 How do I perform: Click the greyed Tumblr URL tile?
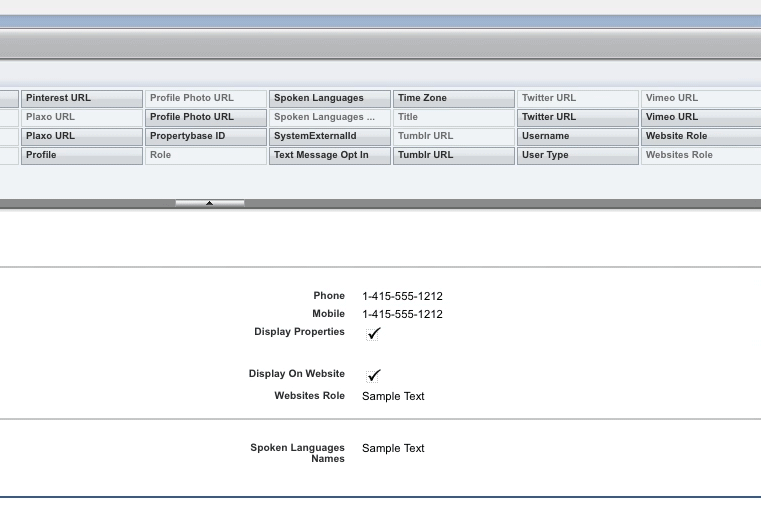coord(454,136)
